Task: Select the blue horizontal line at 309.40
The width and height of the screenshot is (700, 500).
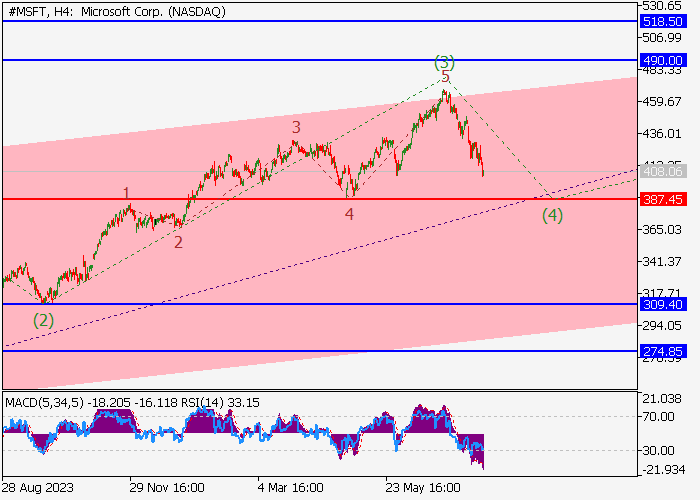Action: pyautogui.click(x=320, y=304)
